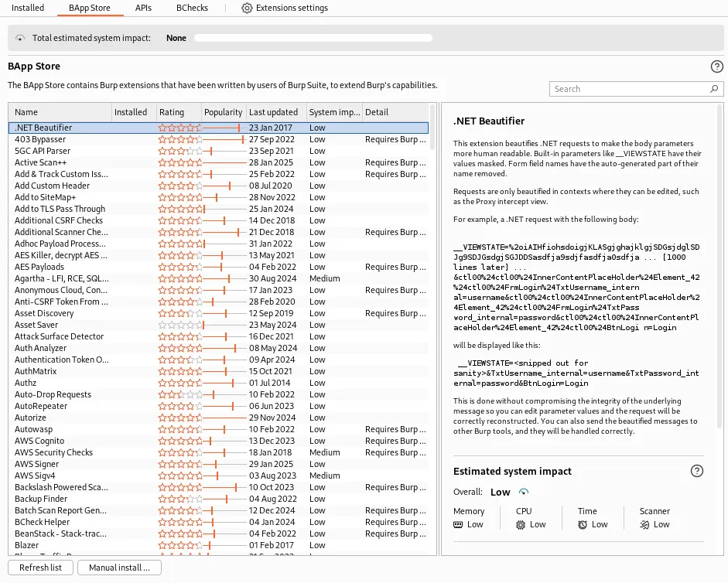The image size is (728, 583).
Task: Select the BApp Store tab
Action: tap(90, 8)
